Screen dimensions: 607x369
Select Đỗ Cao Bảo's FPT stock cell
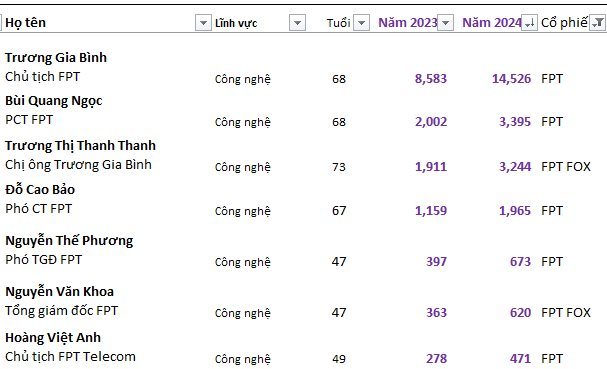click(x=552, y=211)
